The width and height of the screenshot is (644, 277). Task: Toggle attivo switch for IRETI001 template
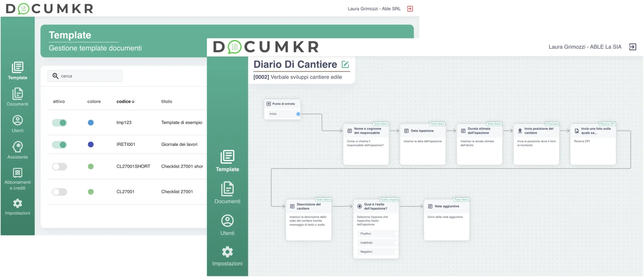59,145
